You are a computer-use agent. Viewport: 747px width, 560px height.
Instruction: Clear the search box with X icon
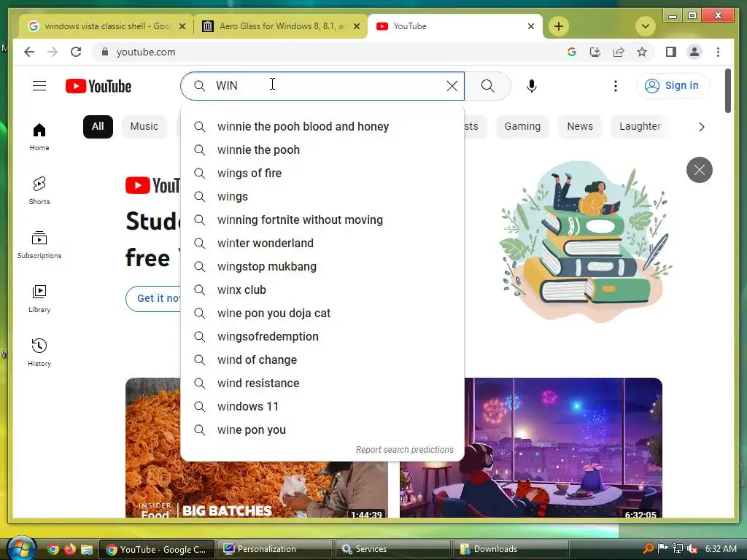click(x=452, y=86)
